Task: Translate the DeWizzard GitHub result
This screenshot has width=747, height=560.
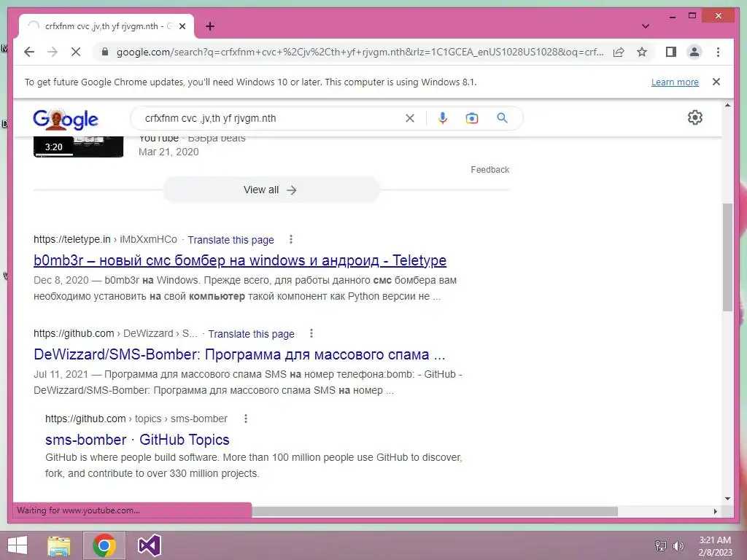Action: click(x=251, y=334)
